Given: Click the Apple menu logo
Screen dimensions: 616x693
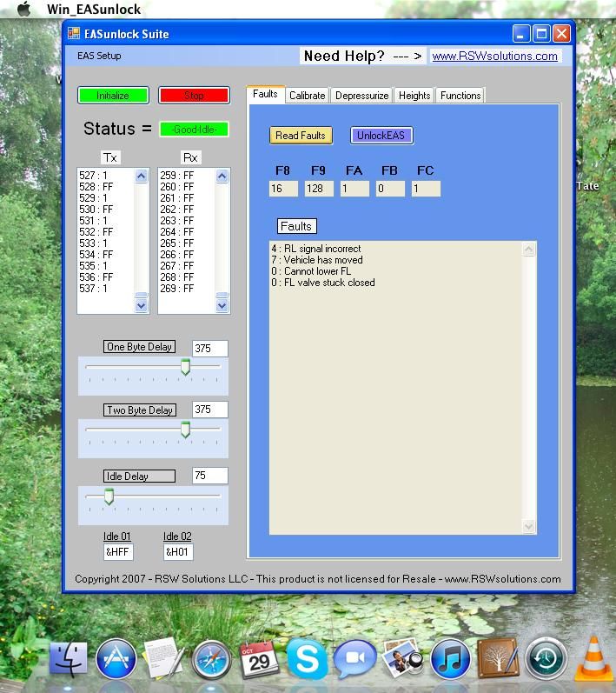Looking at the screenshot, I should pos(23,9).
